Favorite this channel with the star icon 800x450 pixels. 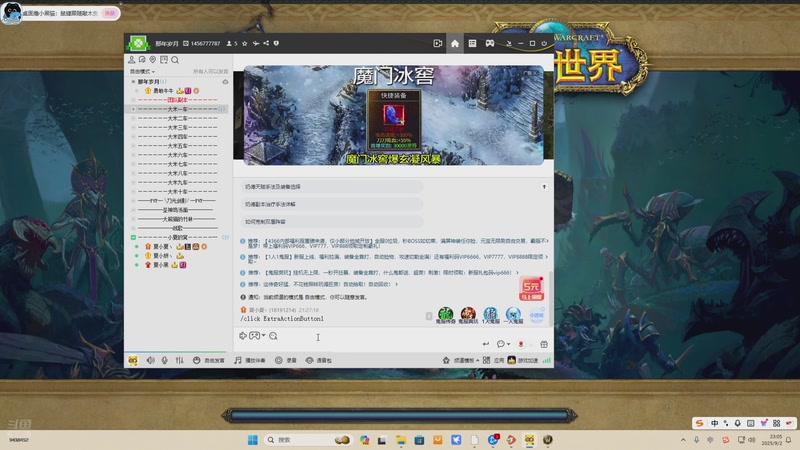(244, 43)
